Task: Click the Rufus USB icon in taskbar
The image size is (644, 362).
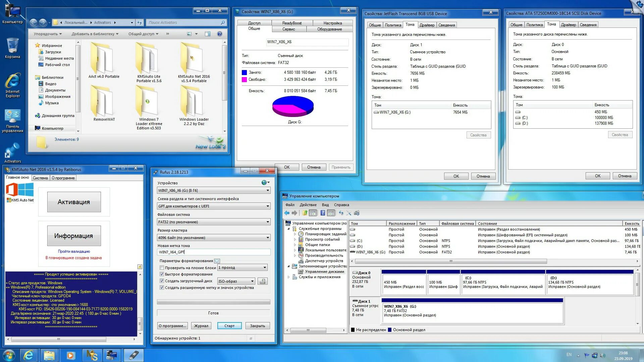Action: pyautogui.click(x=133, y=355)
